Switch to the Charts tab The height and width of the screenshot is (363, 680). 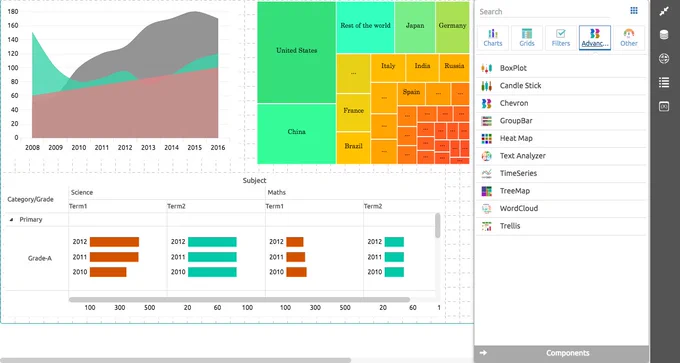(493, 38)
